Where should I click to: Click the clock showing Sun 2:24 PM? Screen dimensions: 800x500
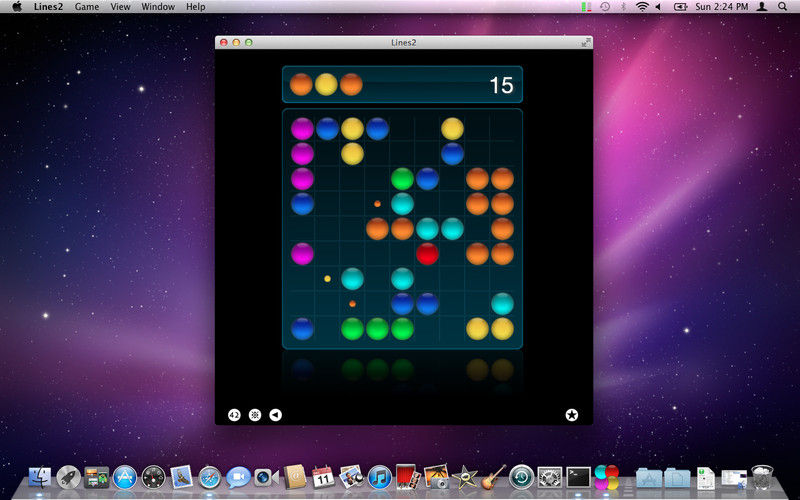tap(721, 7)
